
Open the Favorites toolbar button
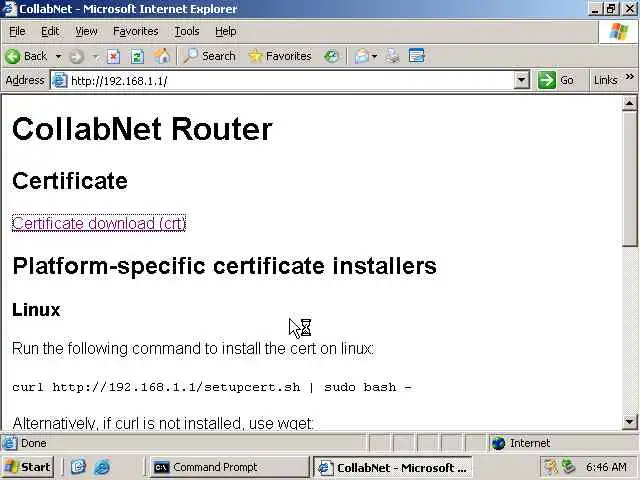(x=280, y=56)
